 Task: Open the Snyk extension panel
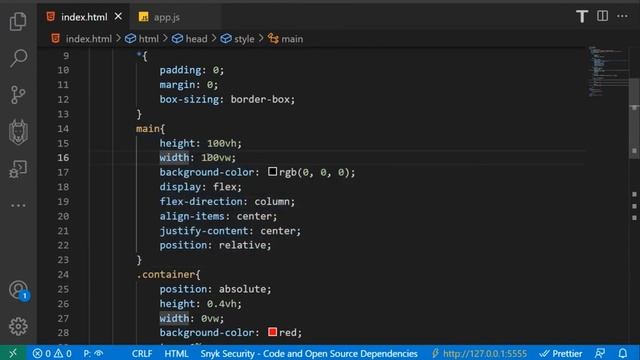[x=18, y=132]
